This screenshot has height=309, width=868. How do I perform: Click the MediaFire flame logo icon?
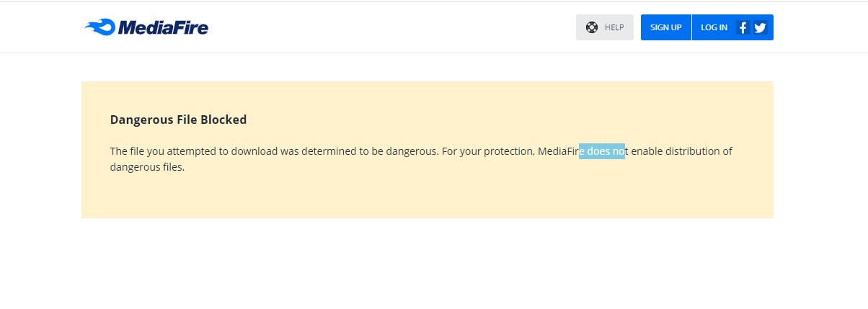[99, 28]
